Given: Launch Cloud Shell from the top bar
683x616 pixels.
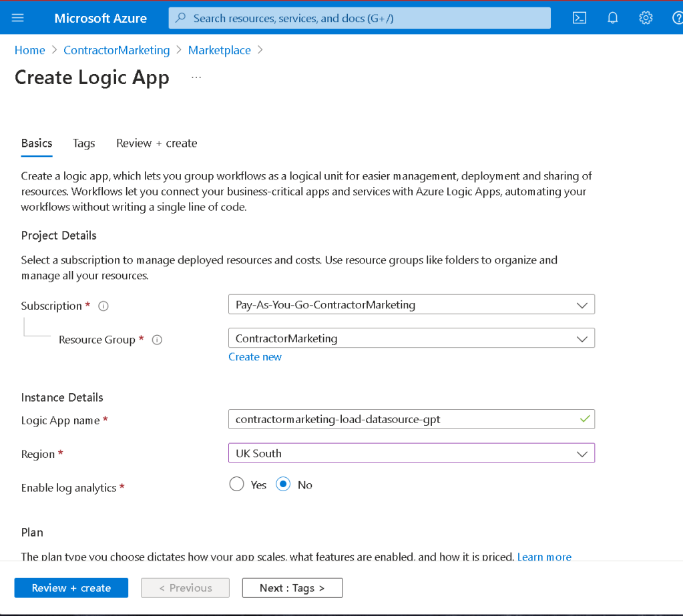Looking at the screenshot, I should pos(579,18).
